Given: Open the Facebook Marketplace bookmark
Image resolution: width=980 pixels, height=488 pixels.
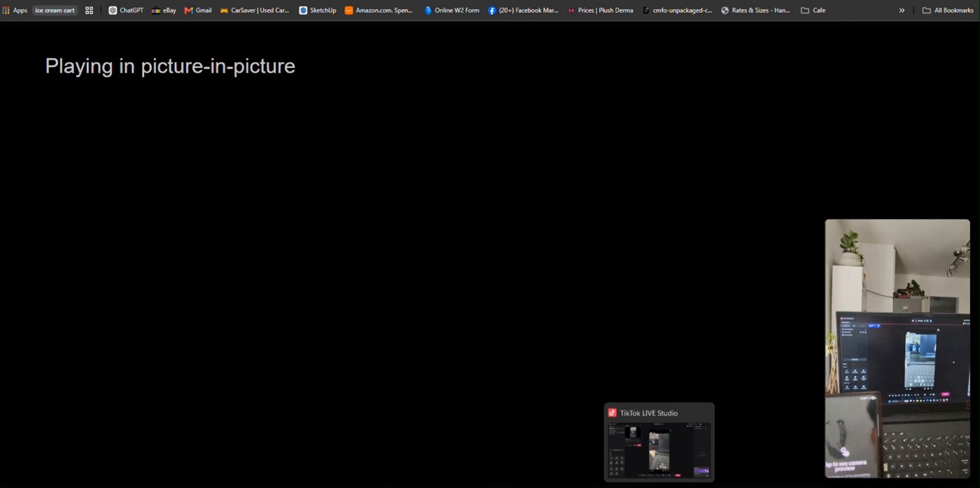Looking at the screenshot, I should 524,11.
